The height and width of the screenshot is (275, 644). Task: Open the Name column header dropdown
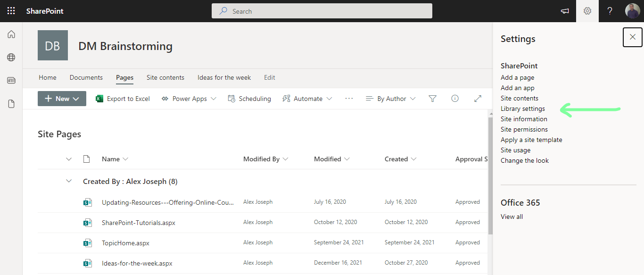(x=115, y=159)
